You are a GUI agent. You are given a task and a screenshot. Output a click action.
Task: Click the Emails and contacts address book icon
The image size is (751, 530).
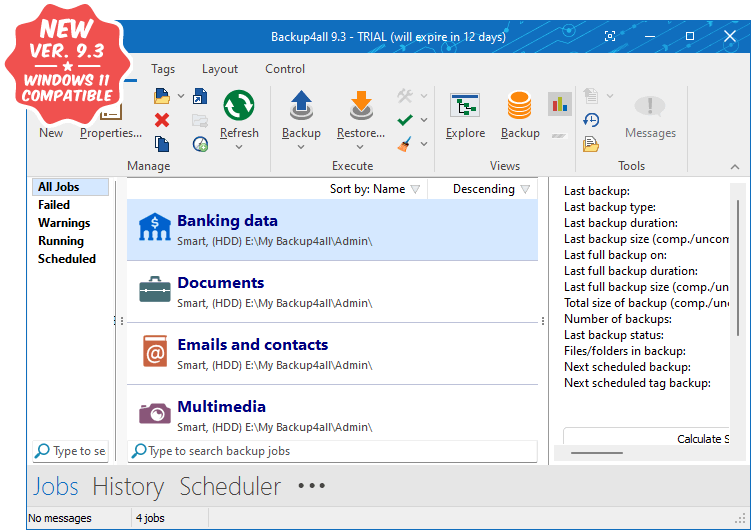[x=155, y=351]
